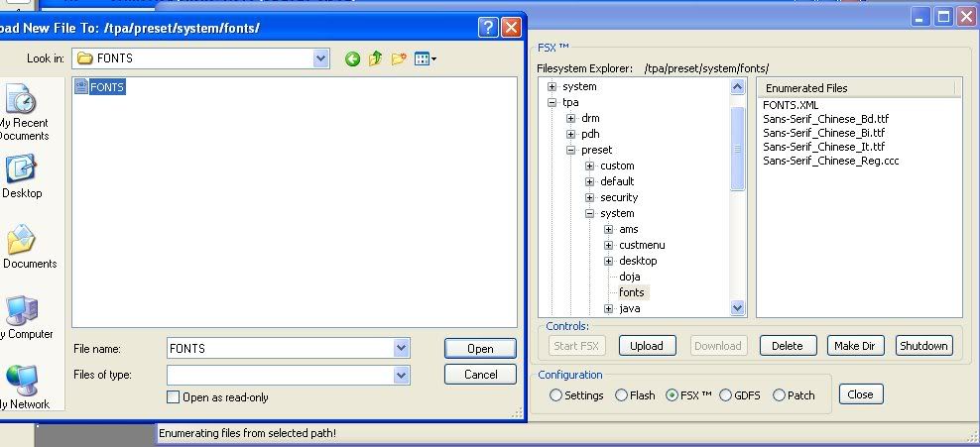The image size is (980, 447).
Task: Go up one folder level
Action: point(376,59)
